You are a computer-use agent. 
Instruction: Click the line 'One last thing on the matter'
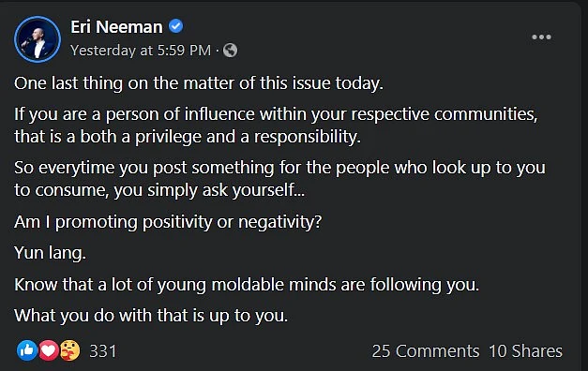pos(199,83)
